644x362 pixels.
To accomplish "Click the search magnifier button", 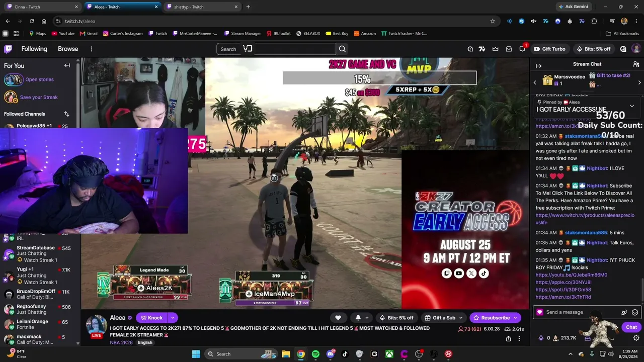I will click(342, 49).
